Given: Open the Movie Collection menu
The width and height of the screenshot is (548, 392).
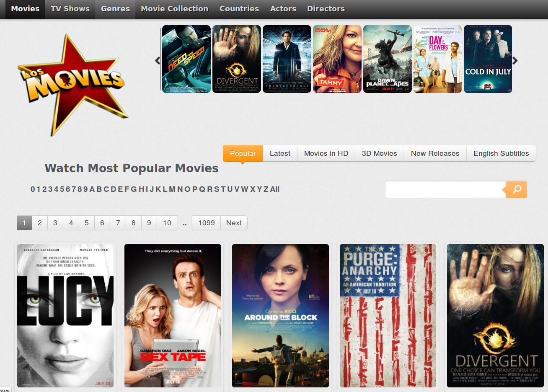Looking at the screenshot, I should pyautogui.click(x=174, y=9).
